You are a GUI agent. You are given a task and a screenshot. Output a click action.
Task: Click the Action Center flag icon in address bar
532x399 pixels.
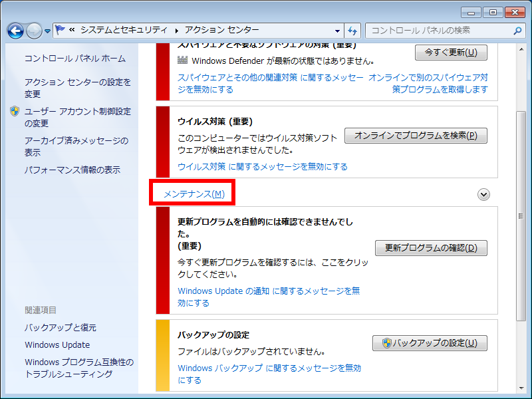click(61, 30)
